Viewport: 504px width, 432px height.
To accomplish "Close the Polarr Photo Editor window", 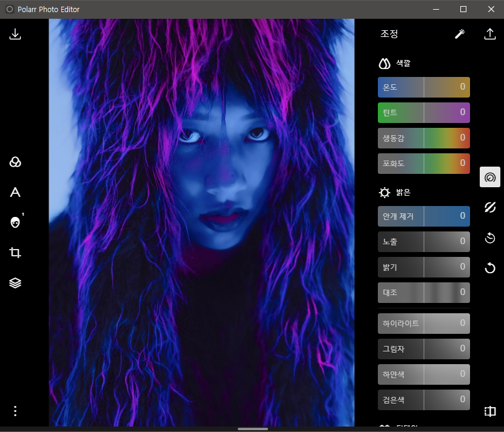I will 491,9.
